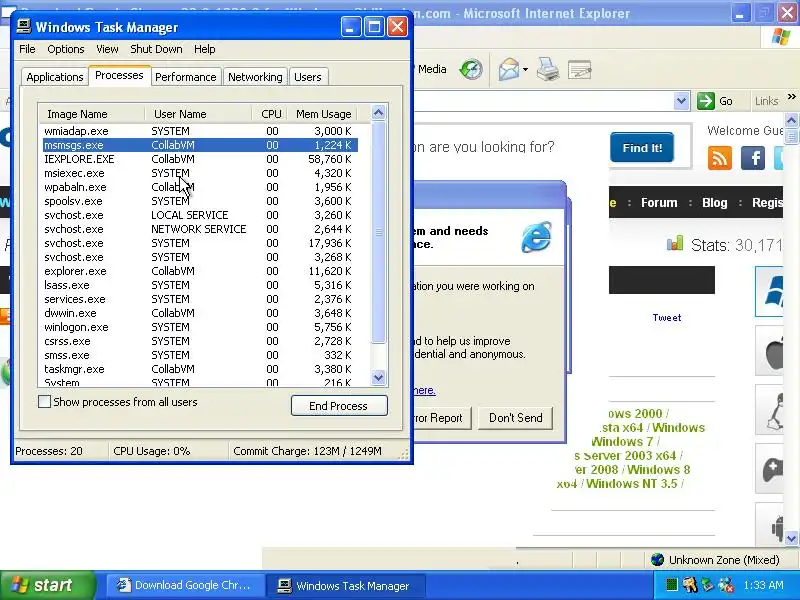Select svchost.exe using 17,936 K

coord(200,243)
